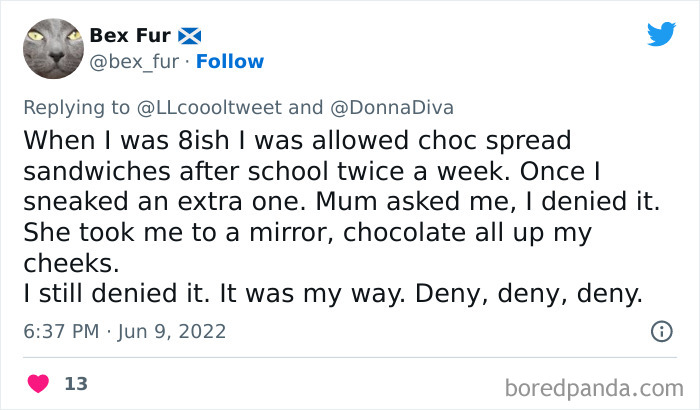Viewport: 700px width, 410px height.
Task: Click the @bex_fur handle
Action: [x=136, y=62]
